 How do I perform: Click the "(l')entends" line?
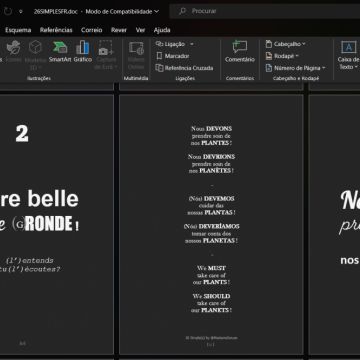(30, 260)
